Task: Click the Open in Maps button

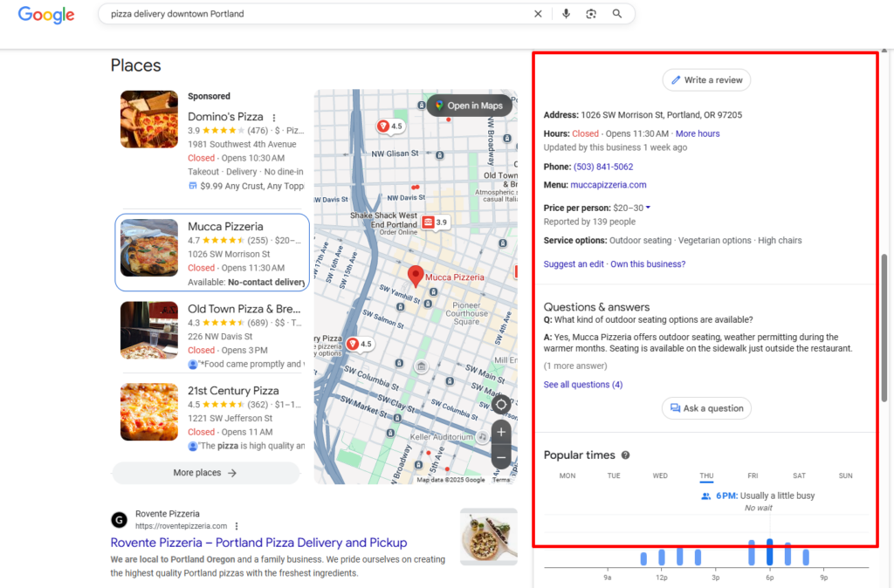Action: click(x=469, y=106)
